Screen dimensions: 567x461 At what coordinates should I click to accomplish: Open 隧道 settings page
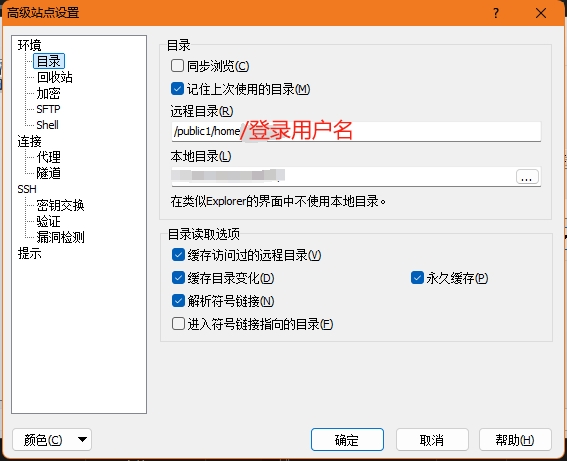click(48, 173)
